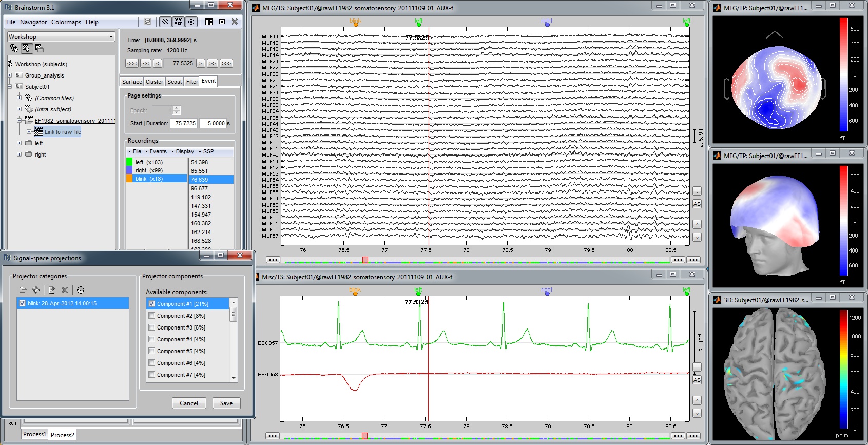Display component topography using the circle icon
Screen dimensions: 868x445
click(x=81, y=290)
